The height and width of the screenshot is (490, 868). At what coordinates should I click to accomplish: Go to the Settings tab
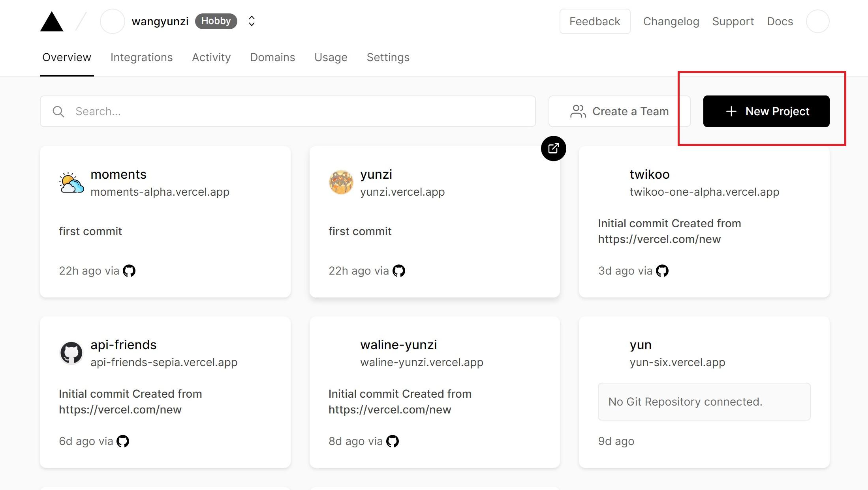(388, 57)
